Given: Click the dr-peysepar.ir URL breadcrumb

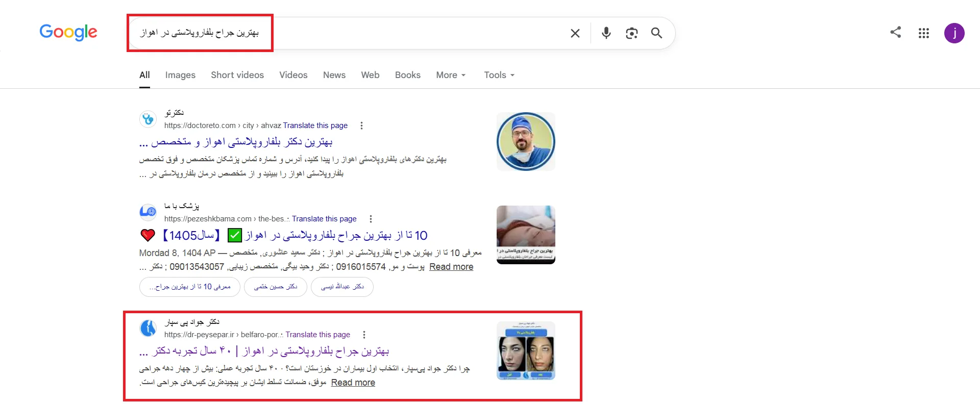Looking at the screenshot, I should click(224, 335).
